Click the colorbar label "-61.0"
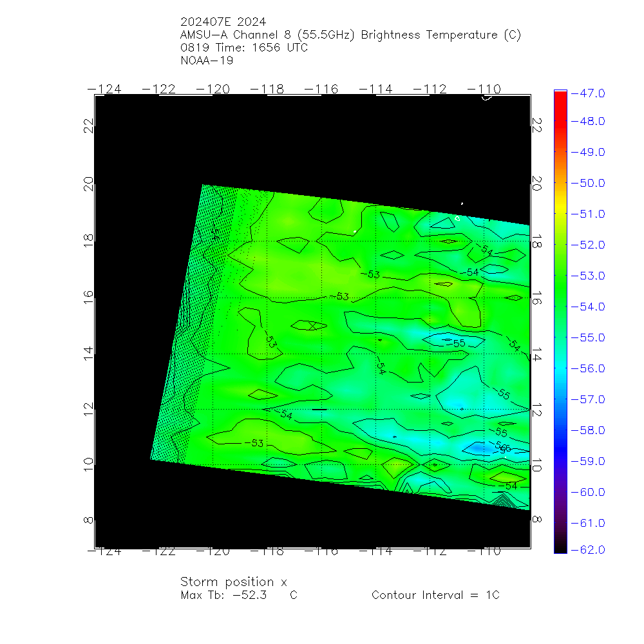The height and width of the screenshot is (644, 644). click(588, 523)
